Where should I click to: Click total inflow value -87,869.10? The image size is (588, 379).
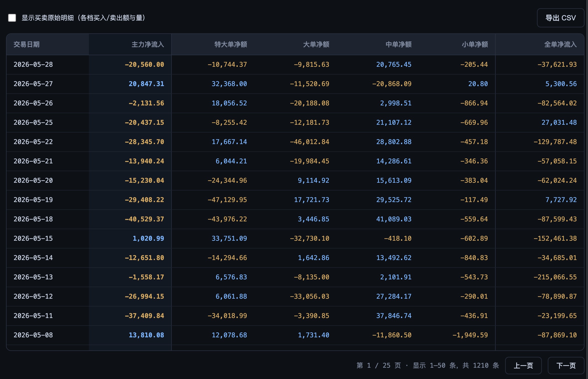click(x=557, y=335)
